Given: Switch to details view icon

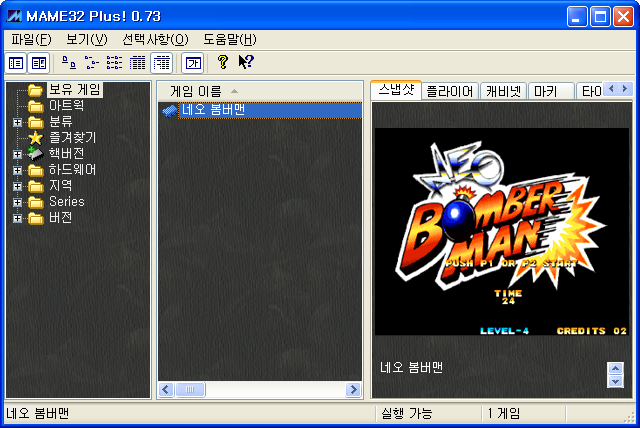Looking at the screenshot, I should click(138, 63).
